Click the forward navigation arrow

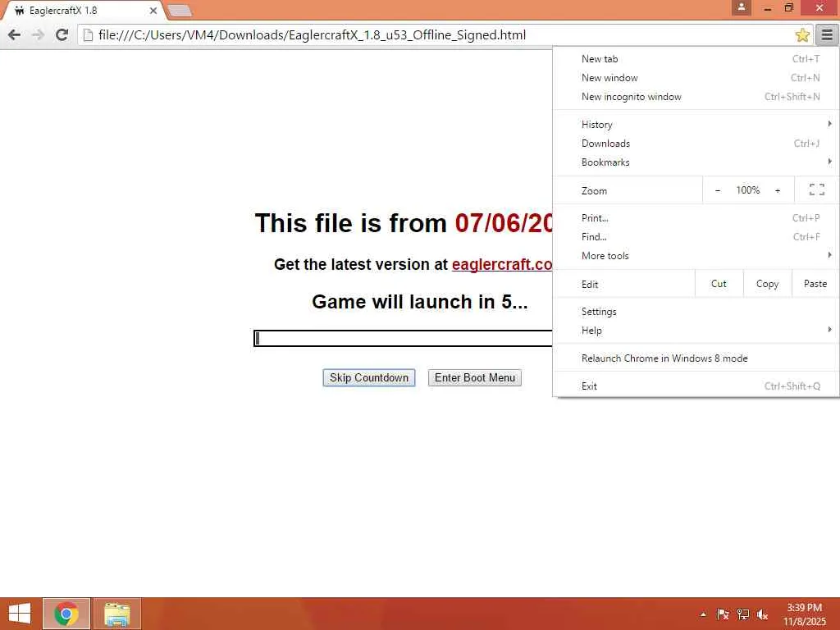pos(38,34)
